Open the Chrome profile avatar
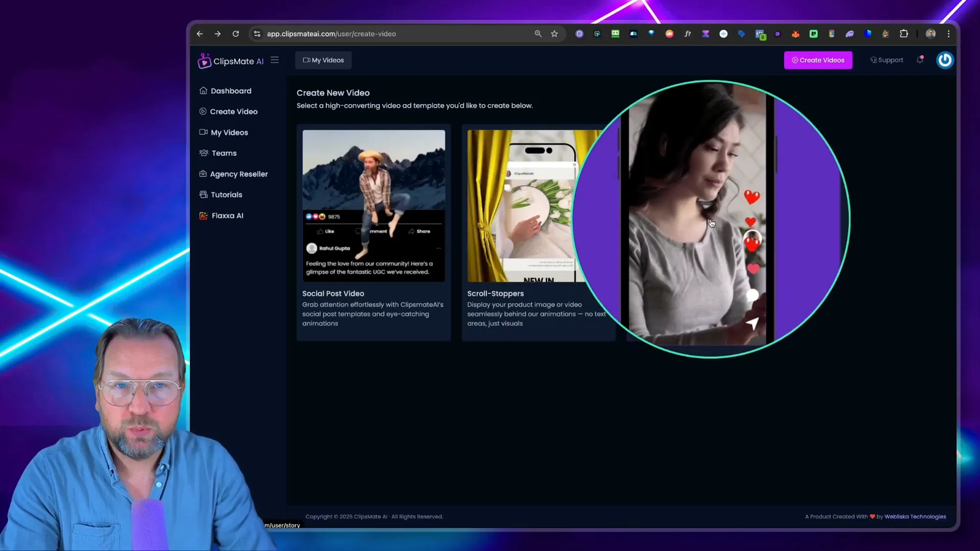 [931, 34]
